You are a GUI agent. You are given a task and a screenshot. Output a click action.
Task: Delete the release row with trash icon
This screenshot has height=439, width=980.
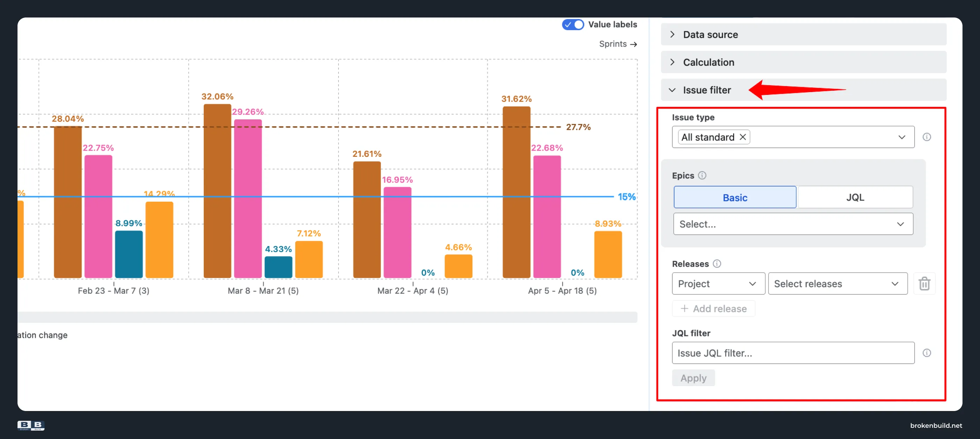[924, 284]
